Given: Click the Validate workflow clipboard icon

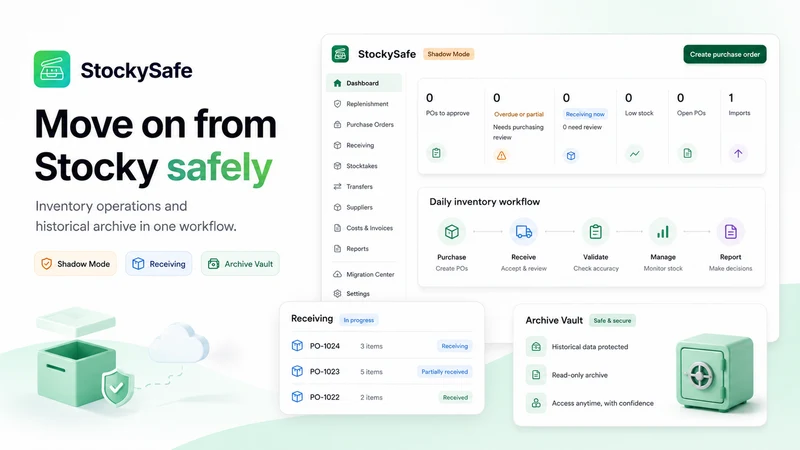Looking at the screenshot, I should pos(595,232).
